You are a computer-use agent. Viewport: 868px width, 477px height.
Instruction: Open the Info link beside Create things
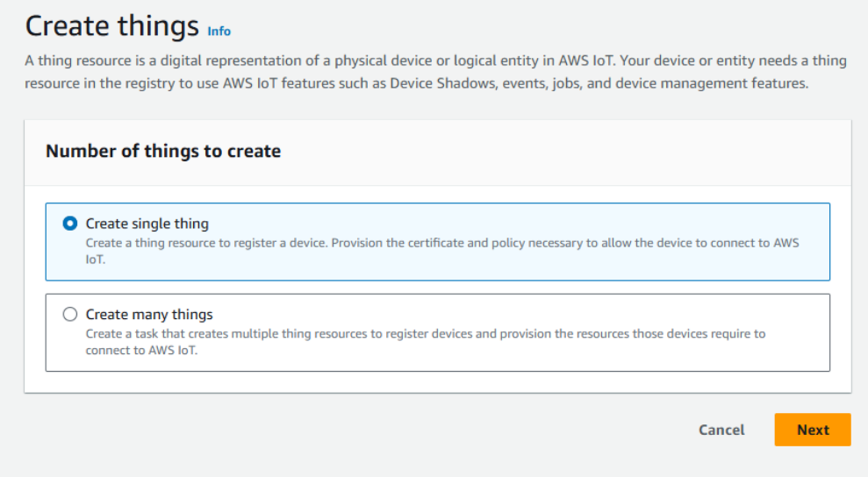click(219, 32)
